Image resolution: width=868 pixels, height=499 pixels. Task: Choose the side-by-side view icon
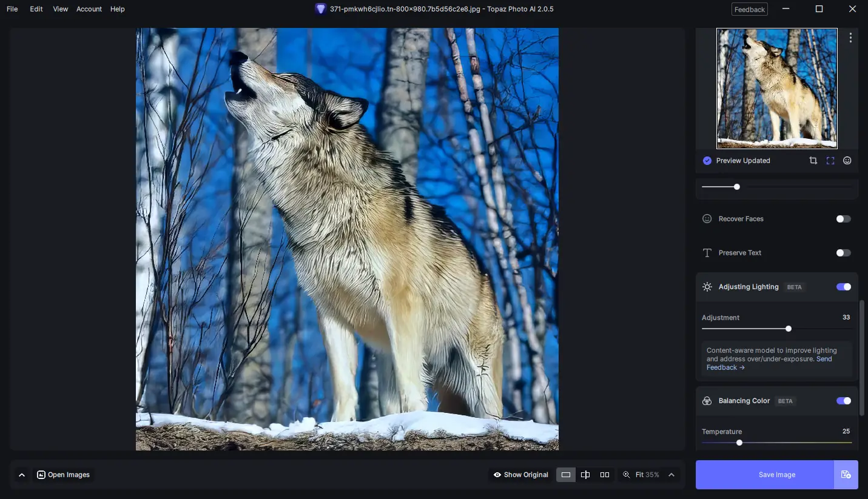(x=605, y=475)
